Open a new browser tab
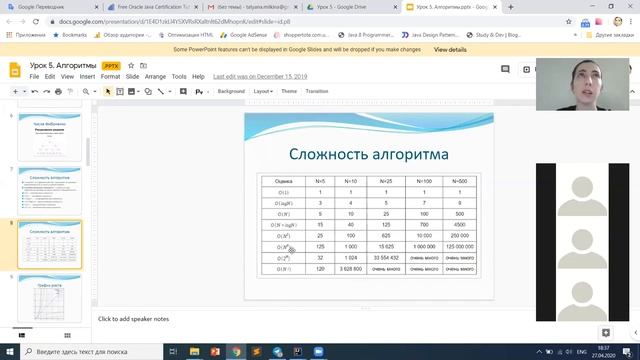This screenshot has height=360, width=640. pos(511,7)
